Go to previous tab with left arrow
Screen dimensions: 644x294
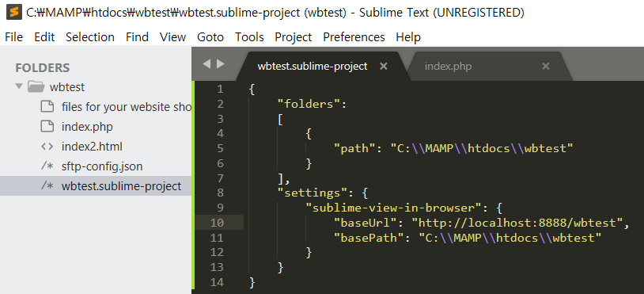click(x=206, y=63)
